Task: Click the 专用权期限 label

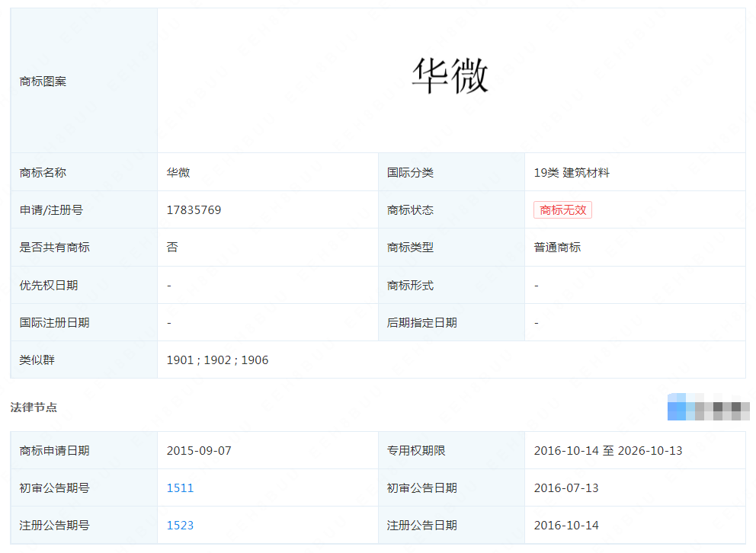Action: pyautogui.click(x=416, y=450)
